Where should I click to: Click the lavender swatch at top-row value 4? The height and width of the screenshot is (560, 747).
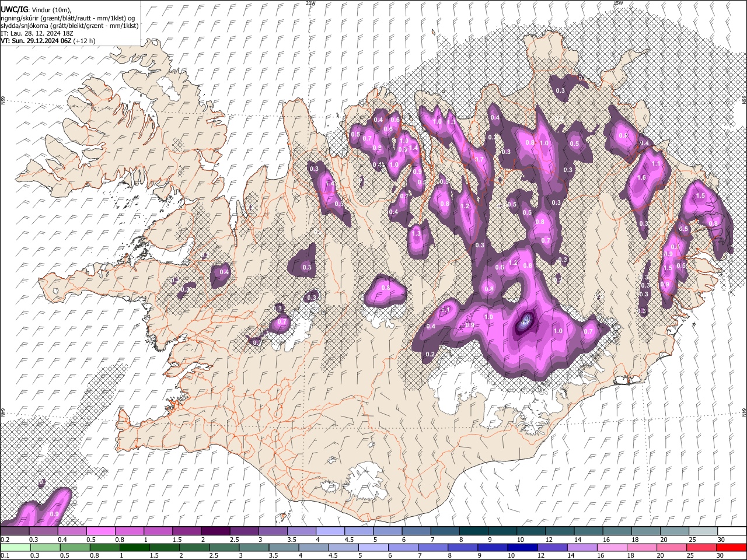[330, 531]
